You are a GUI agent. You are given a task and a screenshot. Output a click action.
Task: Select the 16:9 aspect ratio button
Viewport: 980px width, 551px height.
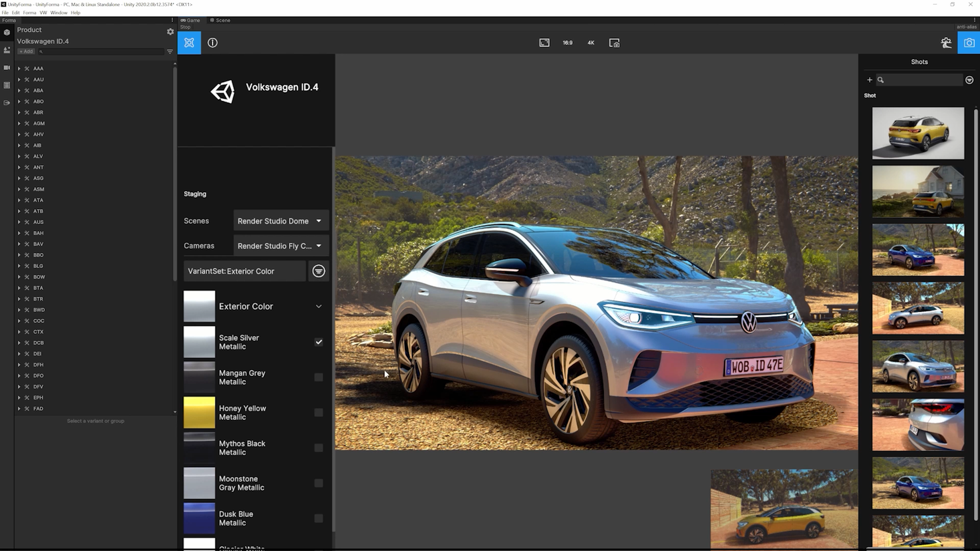[567, 43]
